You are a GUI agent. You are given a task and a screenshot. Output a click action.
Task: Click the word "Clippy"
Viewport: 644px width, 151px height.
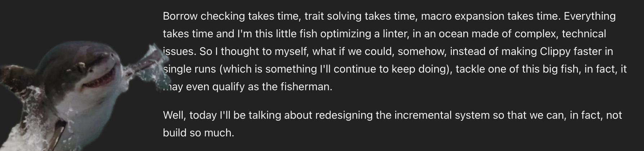coord(555,52)
